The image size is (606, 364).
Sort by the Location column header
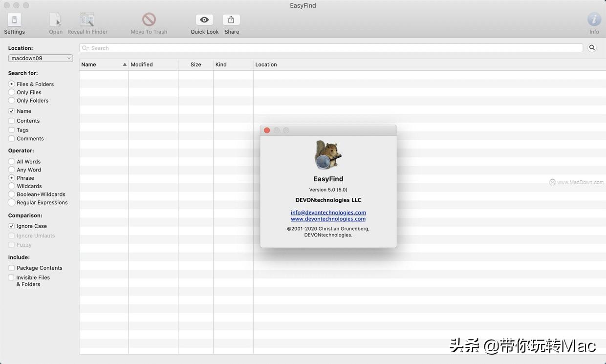tap(430, 64)
